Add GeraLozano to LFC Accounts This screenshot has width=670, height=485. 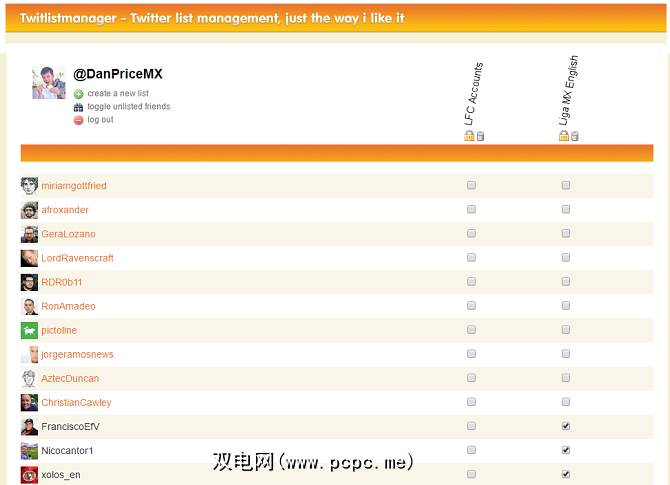(x=471, y=233)
